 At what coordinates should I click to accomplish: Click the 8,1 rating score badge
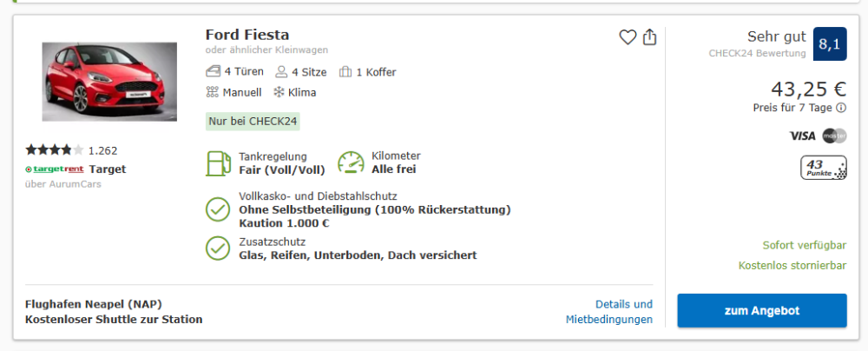click(829, 44)
